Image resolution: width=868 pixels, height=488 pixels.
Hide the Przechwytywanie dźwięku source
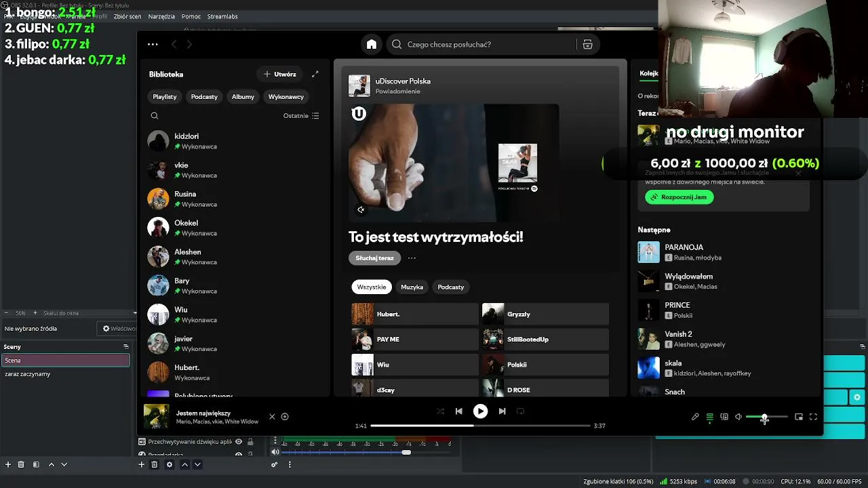click(239, 442)
